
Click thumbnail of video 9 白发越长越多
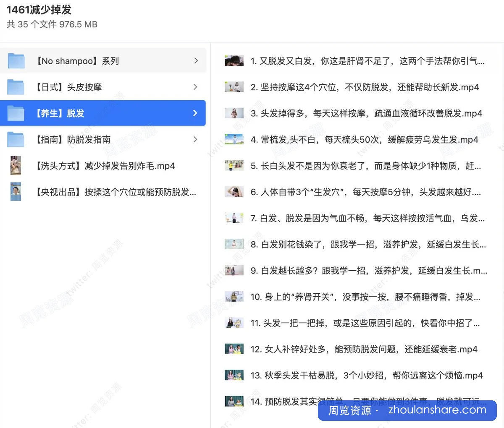point(234,270)
